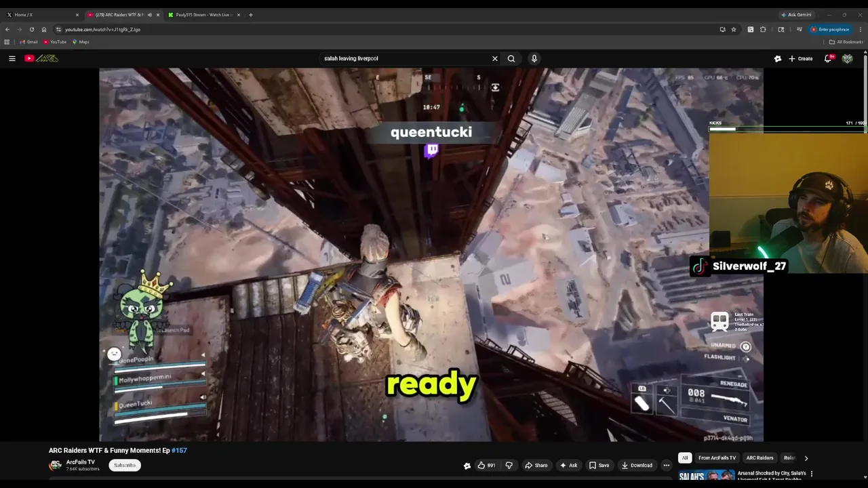Click the Share button
Screen dimensions: 868x488
click(x=536, y=465)
